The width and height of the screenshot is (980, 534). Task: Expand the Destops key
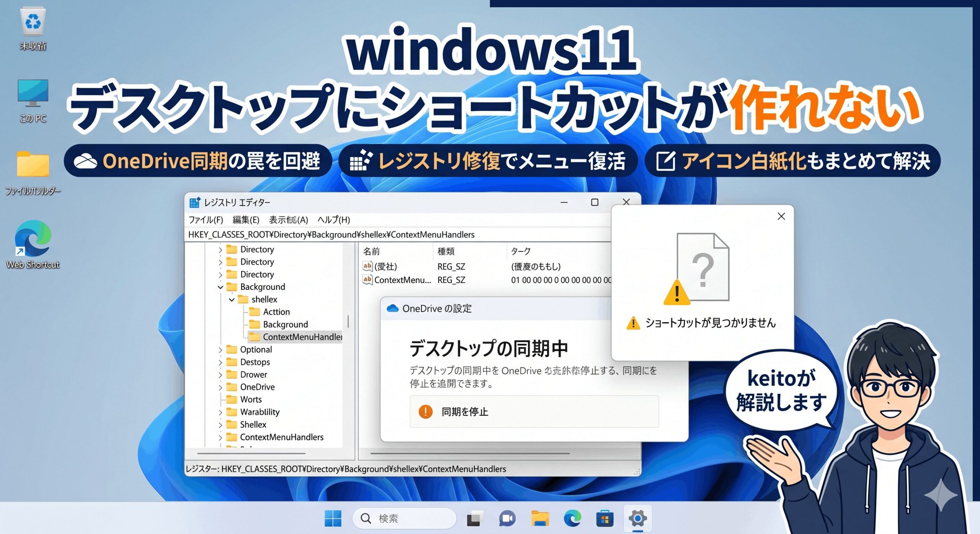point(220,362)
